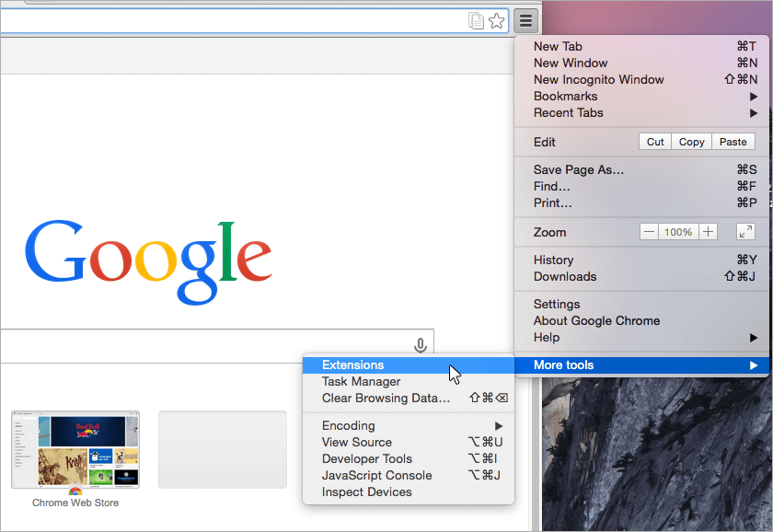Open Task Manager from More tools

point(409,382)
